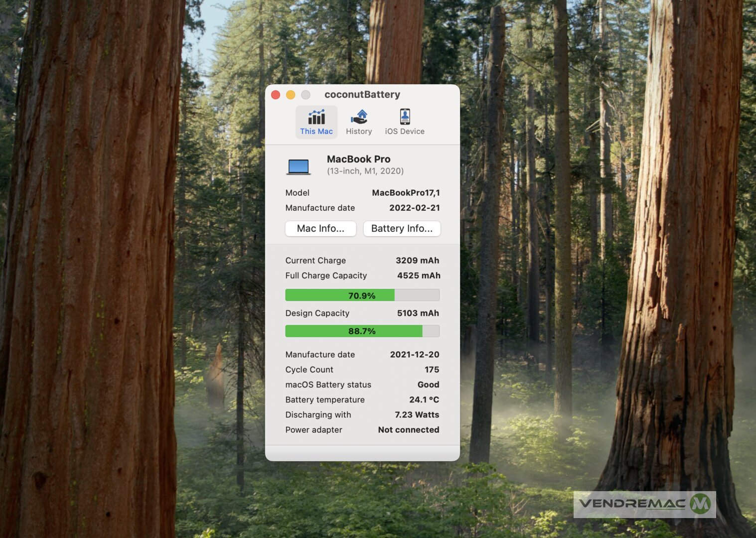Click the Model label
The height and width of the screenshot is (538, 756).
click(298, 193)
